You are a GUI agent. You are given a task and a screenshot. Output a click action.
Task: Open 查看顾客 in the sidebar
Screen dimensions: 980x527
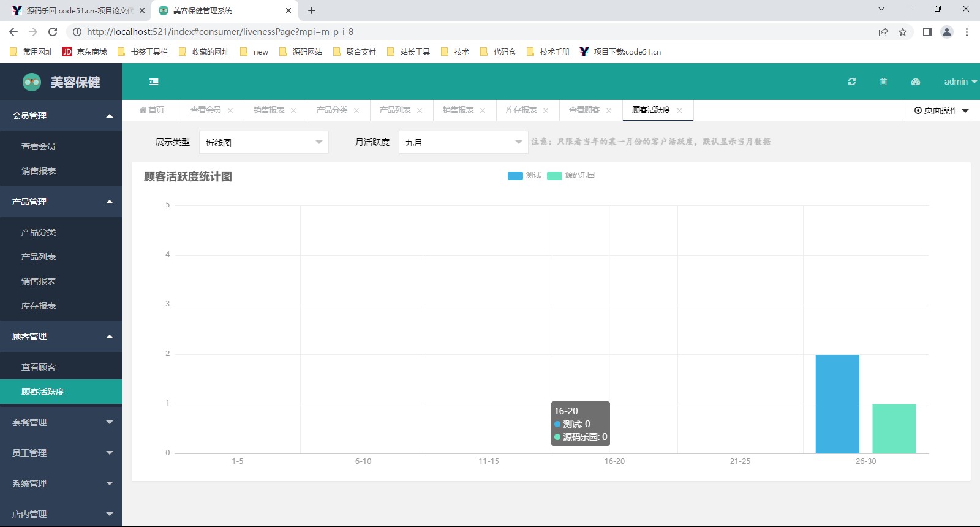tap(39, 367)
